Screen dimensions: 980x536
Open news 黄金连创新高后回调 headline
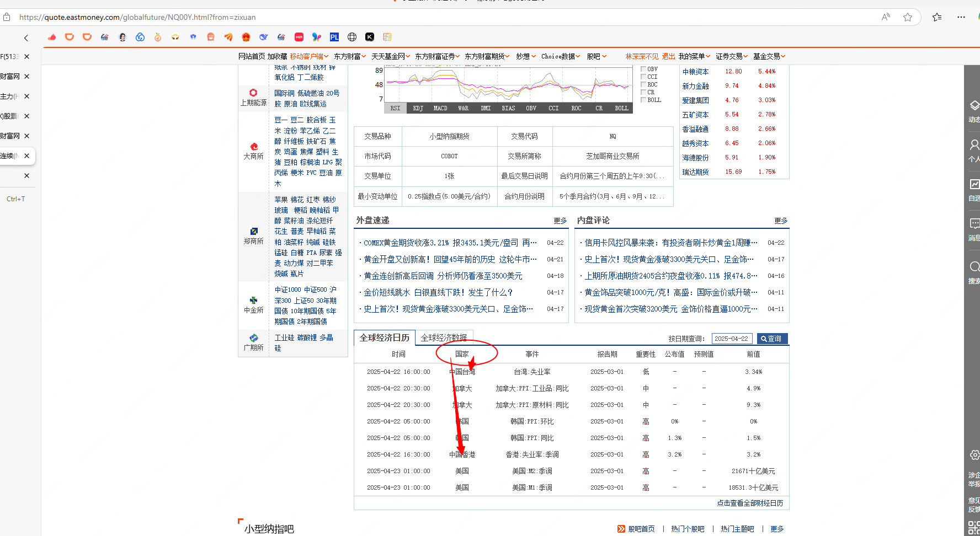click(x=443, y=276)
